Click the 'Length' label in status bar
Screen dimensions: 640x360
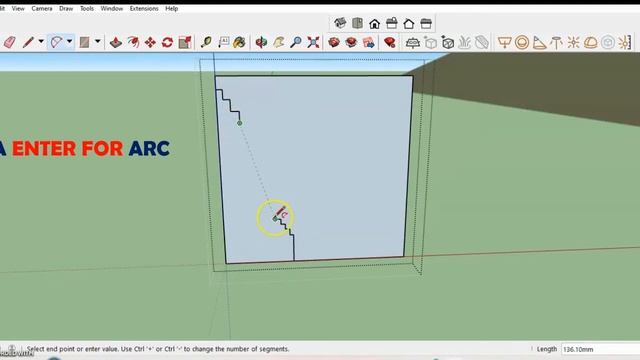pyautogui.click(x=547, y=349)
